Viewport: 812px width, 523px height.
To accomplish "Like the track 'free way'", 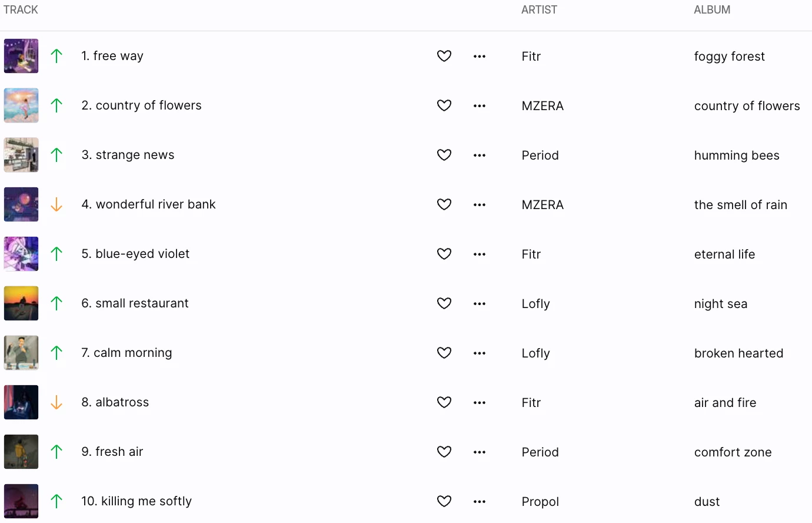I will tap(444, 56).
